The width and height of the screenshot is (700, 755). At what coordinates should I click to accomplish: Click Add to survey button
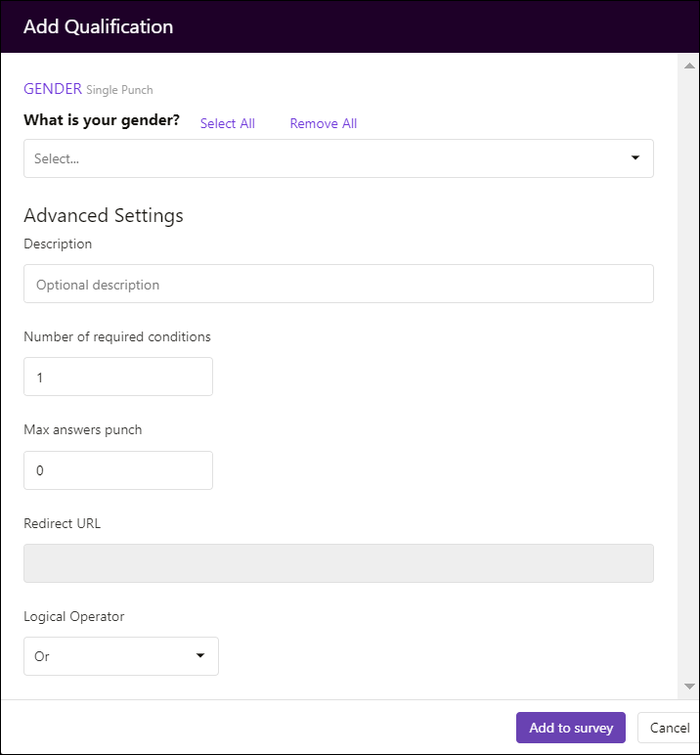point(571,728)
